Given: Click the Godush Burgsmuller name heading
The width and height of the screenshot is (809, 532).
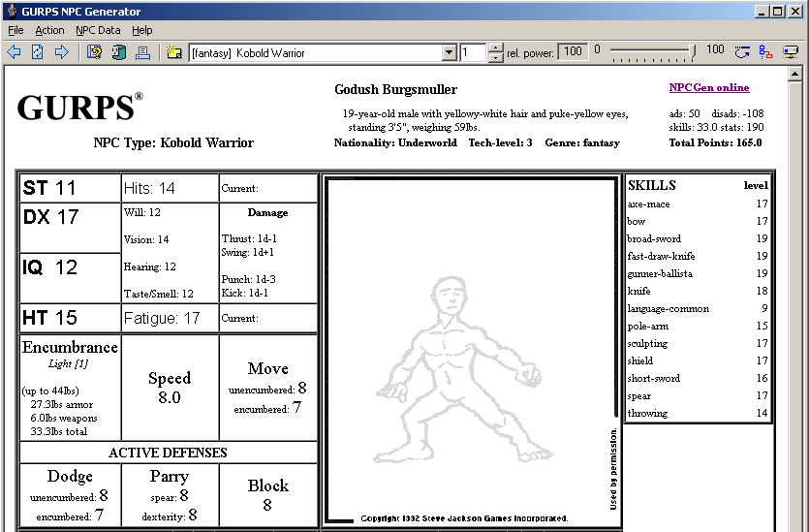Looking at the screenshot, I should tap(395, 90).
